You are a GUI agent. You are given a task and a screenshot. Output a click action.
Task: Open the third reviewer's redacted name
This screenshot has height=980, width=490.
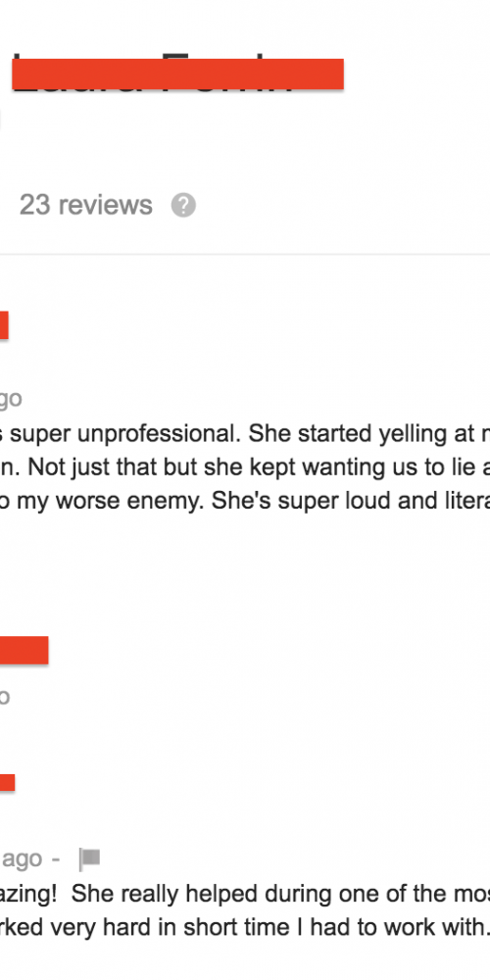7,783
